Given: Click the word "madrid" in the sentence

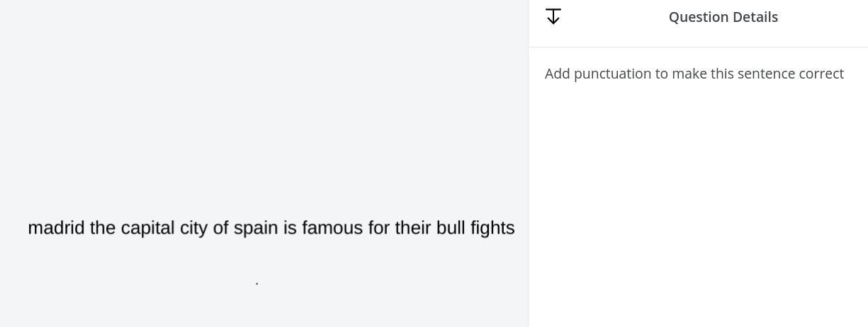Looking at the screenshot, I should [56, 228].
